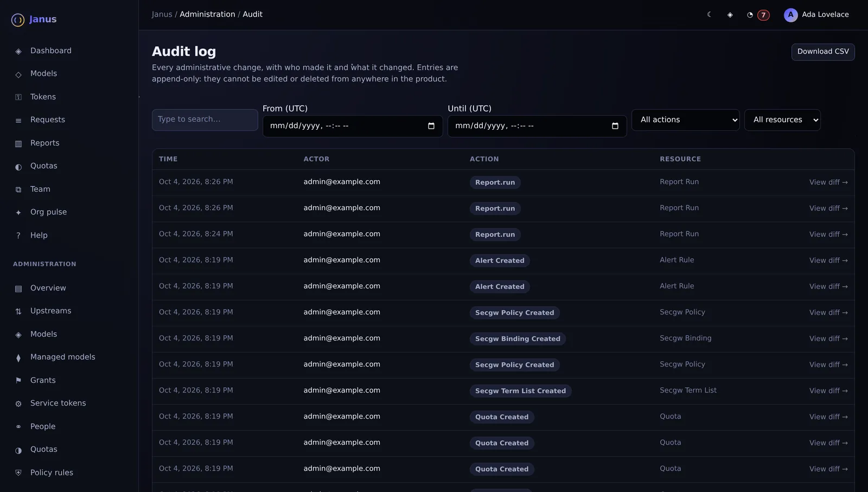Click the RESOURCE column header

coord(680,159)
